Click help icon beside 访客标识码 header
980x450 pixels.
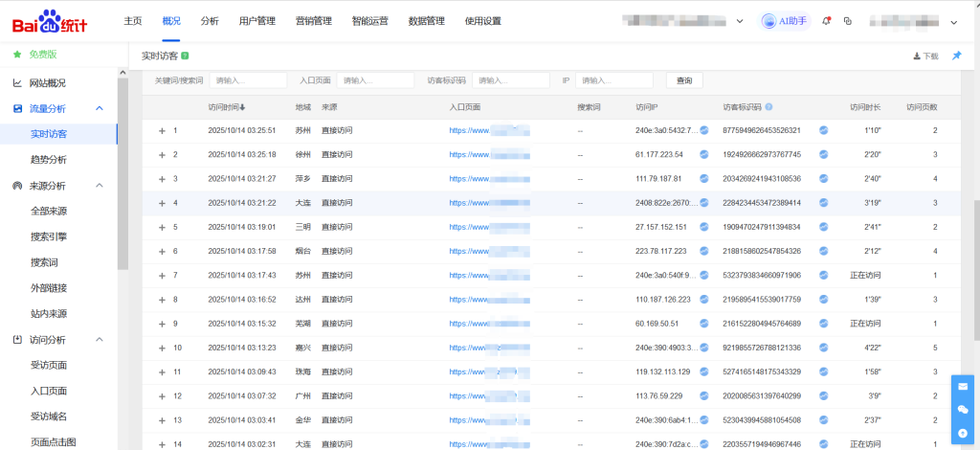768,107
